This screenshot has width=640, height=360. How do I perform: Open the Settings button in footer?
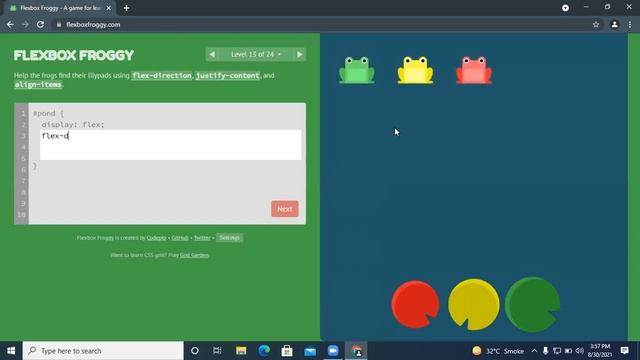coord(229,238)
